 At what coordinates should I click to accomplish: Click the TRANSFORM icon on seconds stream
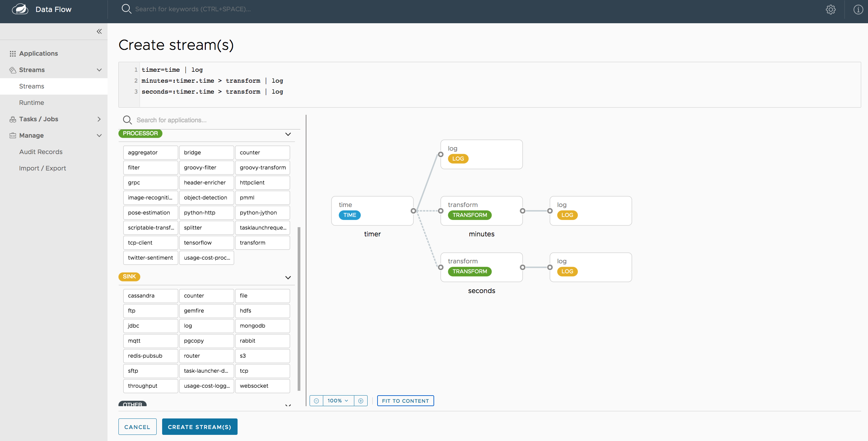click(470, 271)
